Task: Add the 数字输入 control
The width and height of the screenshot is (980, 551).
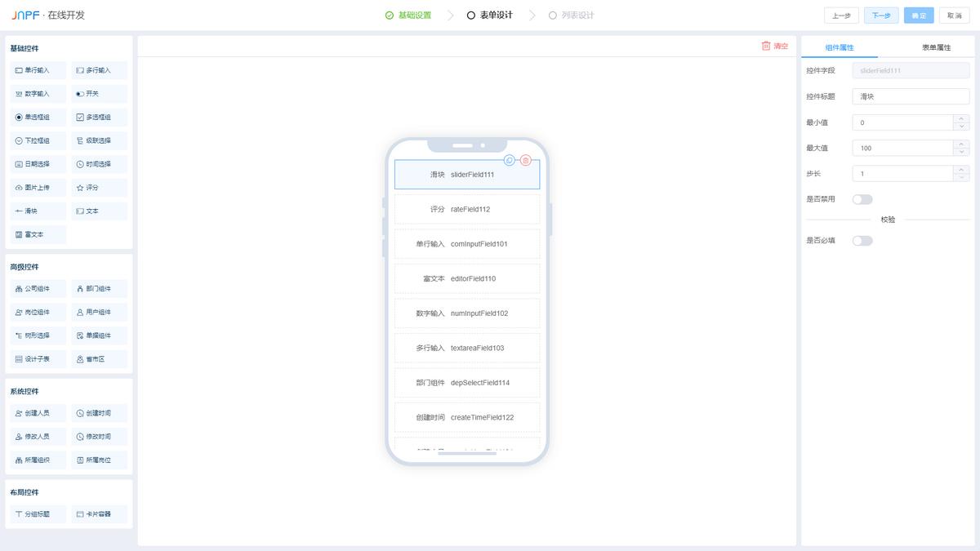Action: (x=38, y=94)
